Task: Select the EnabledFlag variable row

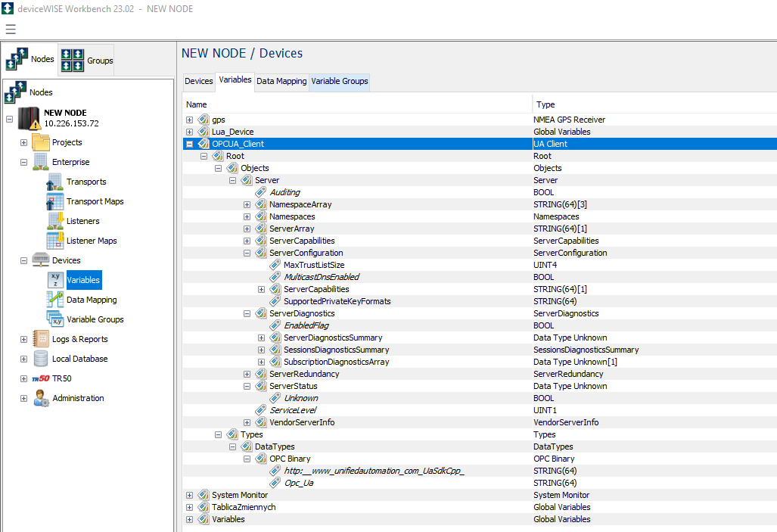Action: [x=480, y=325]
